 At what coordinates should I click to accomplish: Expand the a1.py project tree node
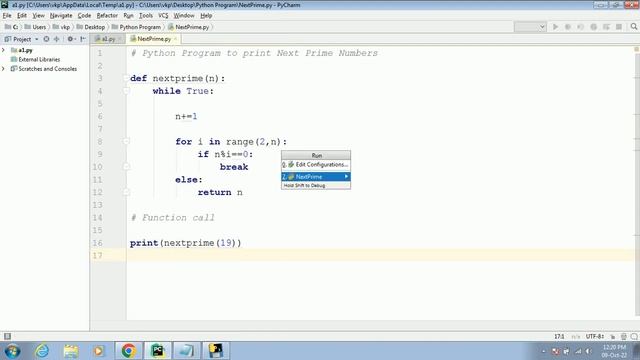[x=4, y=50]
